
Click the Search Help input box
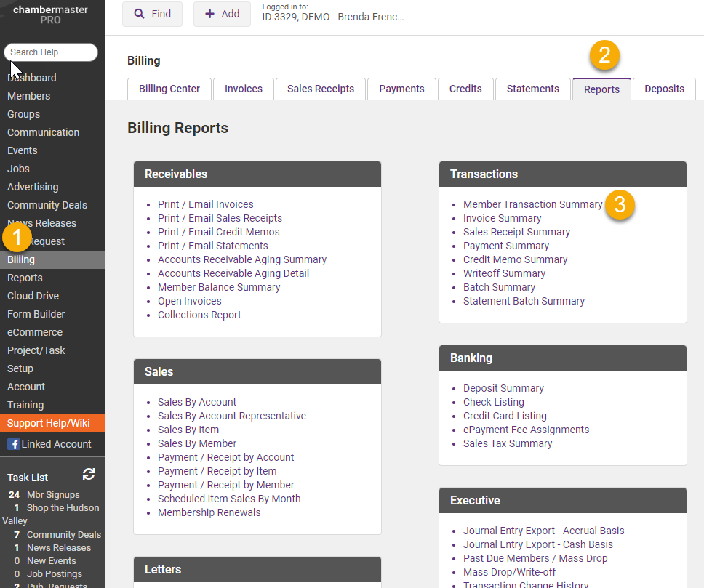click(x=50, y=52)
